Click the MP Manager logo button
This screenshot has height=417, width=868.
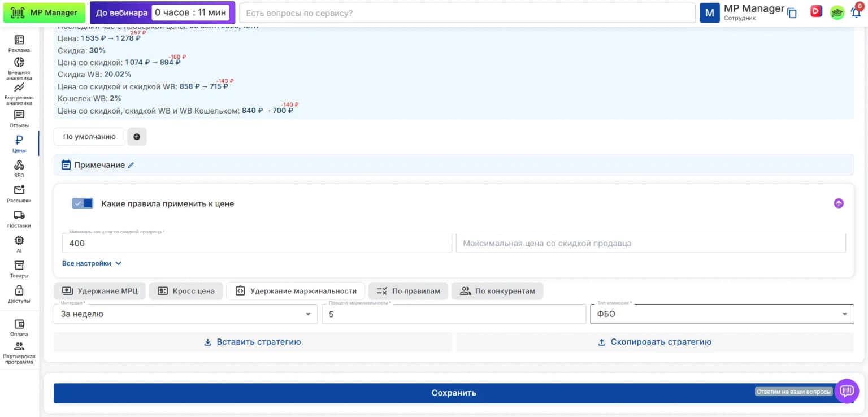44,12
